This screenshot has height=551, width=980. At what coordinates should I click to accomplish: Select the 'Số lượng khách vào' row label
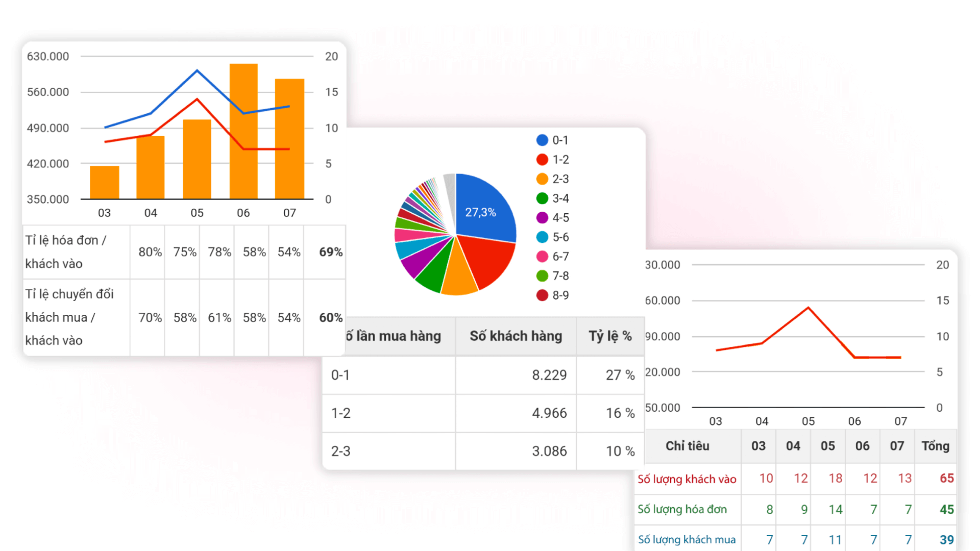coord(687,479)
